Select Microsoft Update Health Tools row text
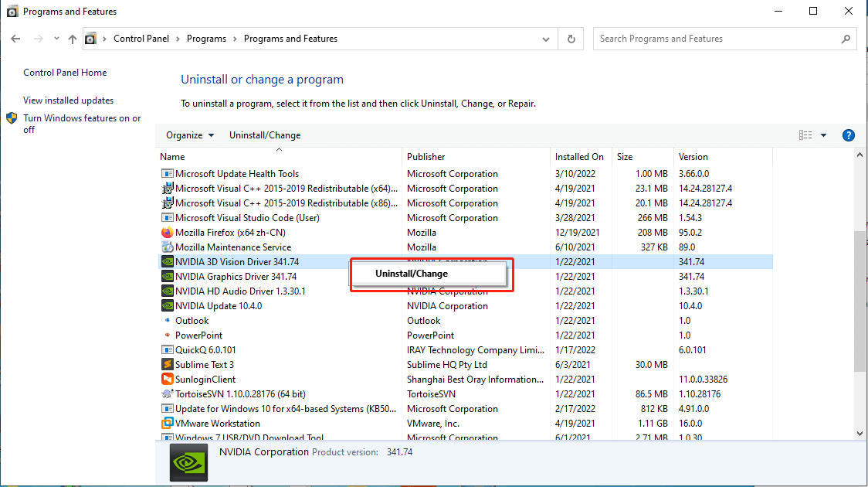Viewport: 868px width, 487px height. coord(237,174)
